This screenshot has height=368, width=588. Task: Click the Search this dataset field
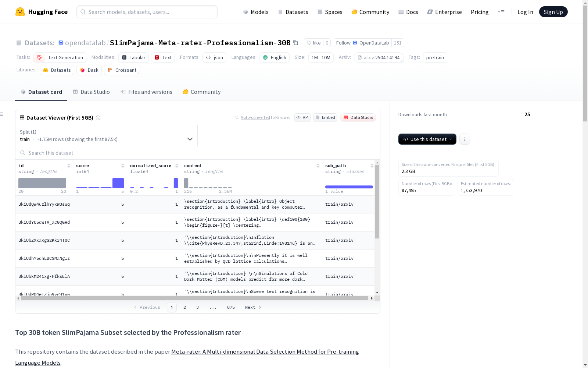pyautogui.click(x=198, y=153)
